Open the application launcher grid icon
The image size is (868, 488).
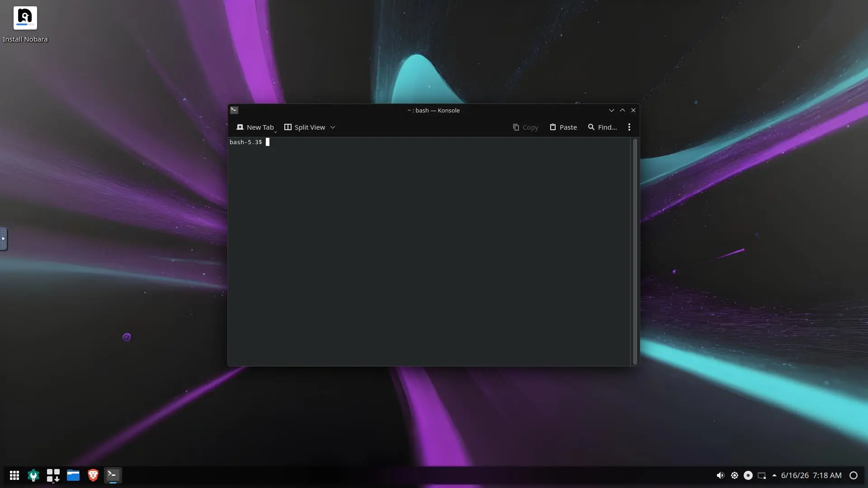(14, 475)
